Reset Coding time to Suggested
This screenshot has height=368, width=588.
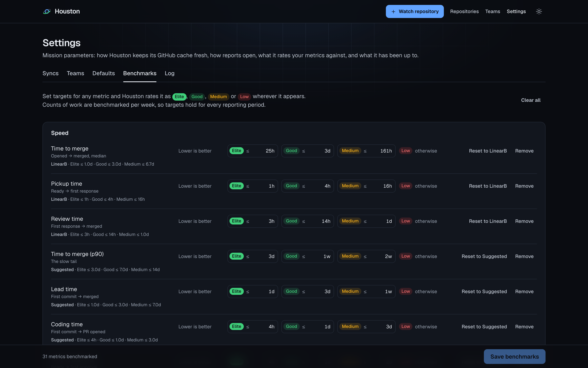tap(484, 327)
